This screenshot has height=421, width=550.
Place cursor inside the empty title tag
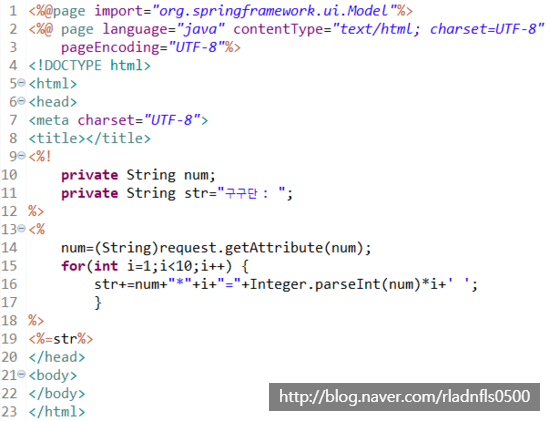[86, 138]
